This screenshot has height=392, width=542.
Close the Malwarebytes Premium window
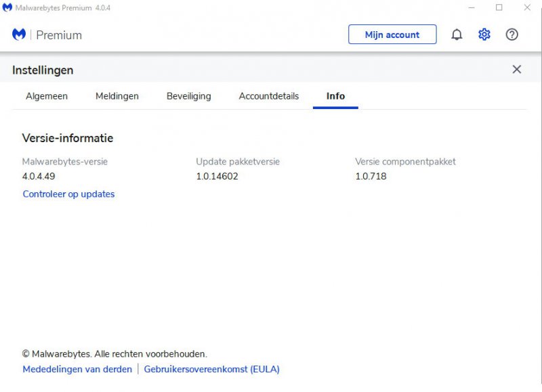pos(527,7)
